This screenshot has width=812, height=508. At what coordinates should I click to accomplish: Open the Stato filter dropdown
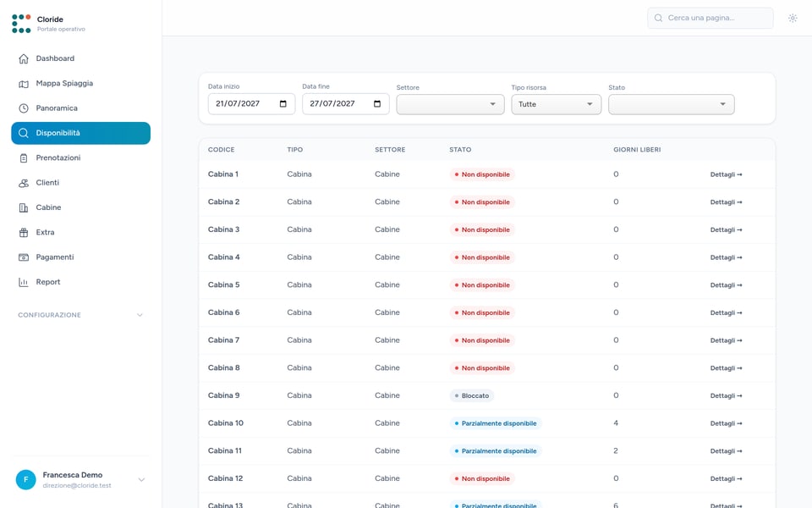(x=671, y=104)
